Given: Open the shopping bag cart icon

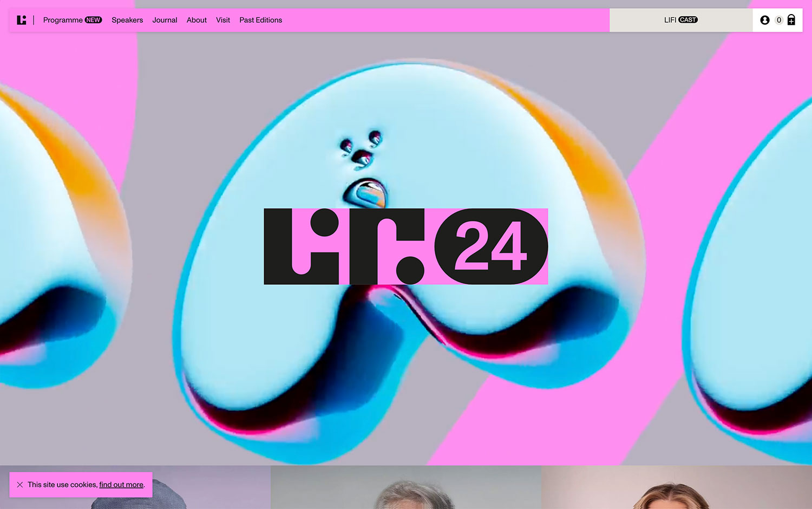Looking at the screenshot, I should 791,20.
